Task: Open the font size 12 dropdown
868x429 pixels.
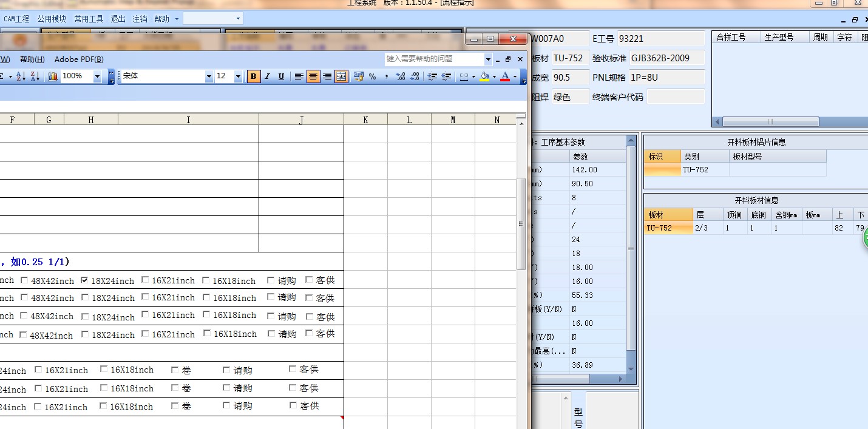Action: click(238, 76)
